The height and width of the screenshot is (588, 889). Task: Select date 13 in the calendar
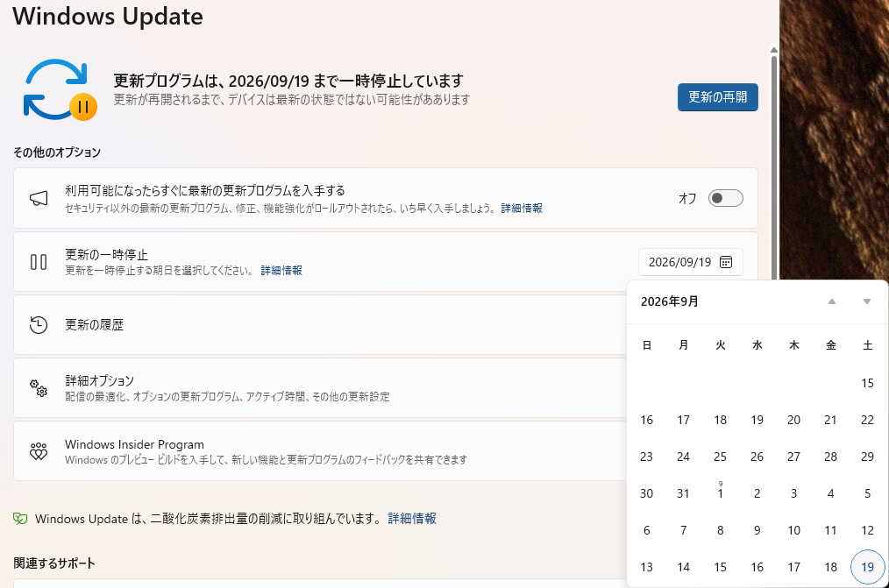646,567
